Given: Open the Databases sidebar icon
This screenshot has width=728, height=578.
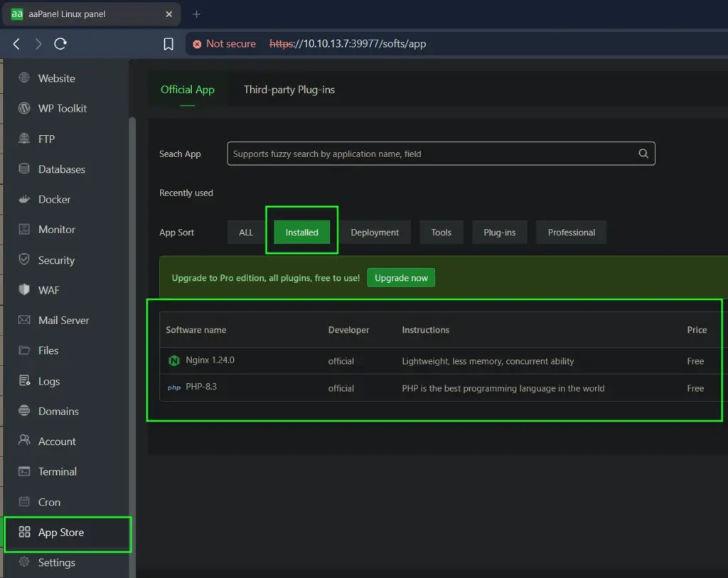Looking at the screenshot, I should [x=24, y=168].
